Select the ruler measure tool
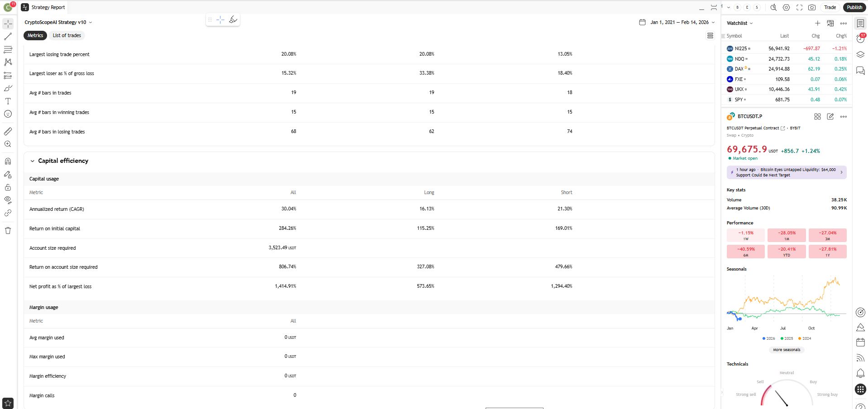This screenshot has height=409, width=868. [x=8, y=131]
